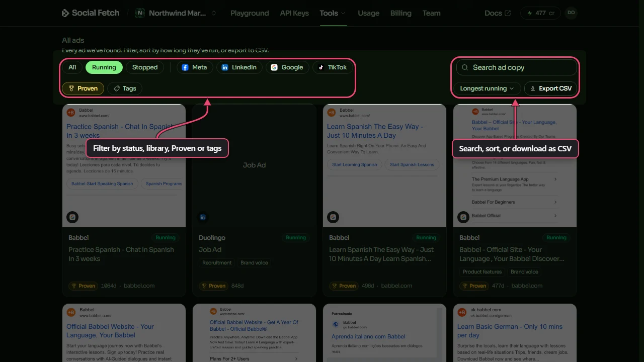Click the LinkedIn icon on Job Ad preview
This screenshot has height=362, width=644.
(x=203, y=217)
